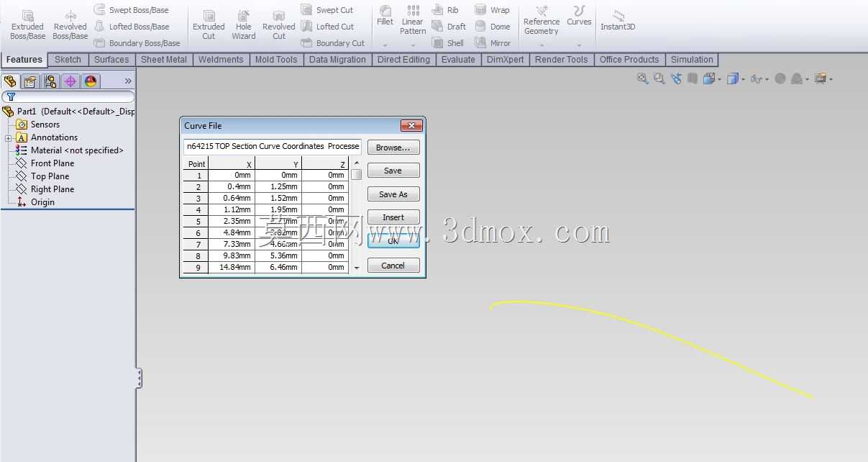Click Edit Appearance sphere icon
The width and height of the screenshot is (868, 462).
point(780,79)
